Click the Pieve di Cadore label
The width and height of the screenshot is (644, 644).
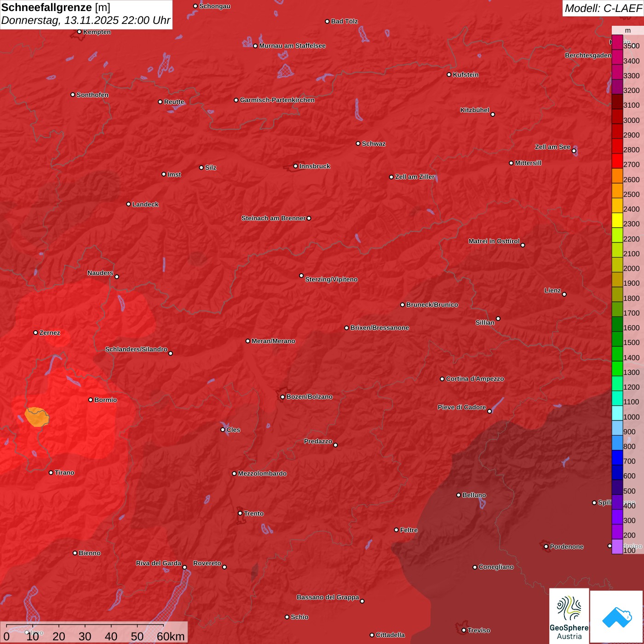(x=462, y=407)
